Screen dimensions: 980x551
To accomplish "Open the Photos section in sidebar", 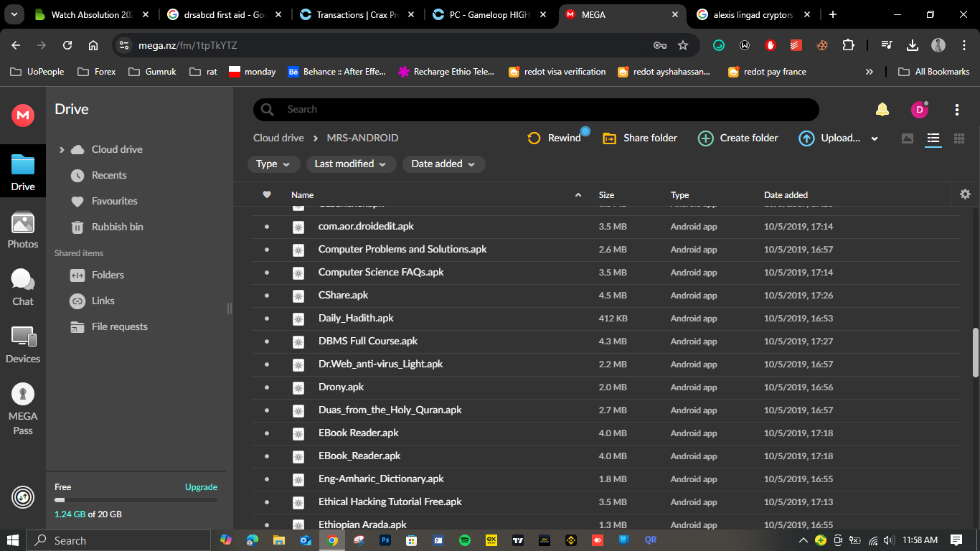I will pyautogui.click(x=23, y=230).
